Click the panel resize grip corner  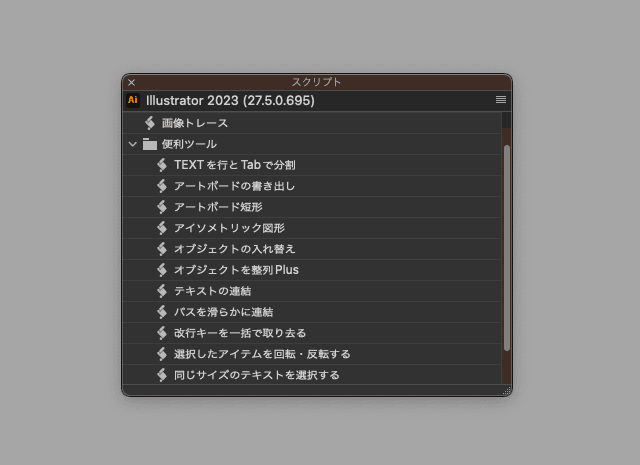(x=507, y=391)
